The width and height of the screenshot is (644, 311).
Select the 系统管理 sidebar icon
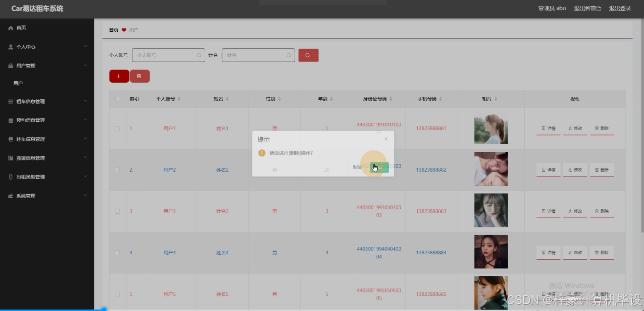click(11, 195)
